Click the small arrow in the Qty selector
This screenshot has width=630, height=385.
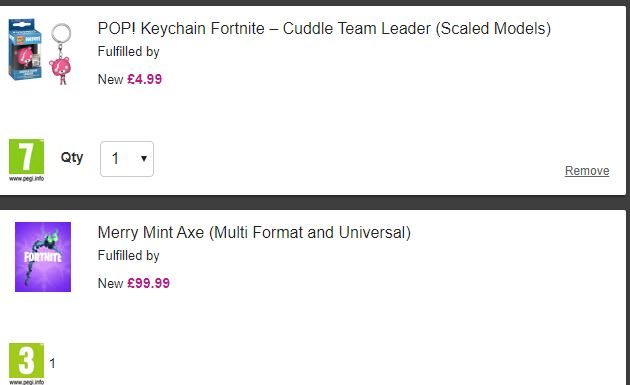[144, 159]
